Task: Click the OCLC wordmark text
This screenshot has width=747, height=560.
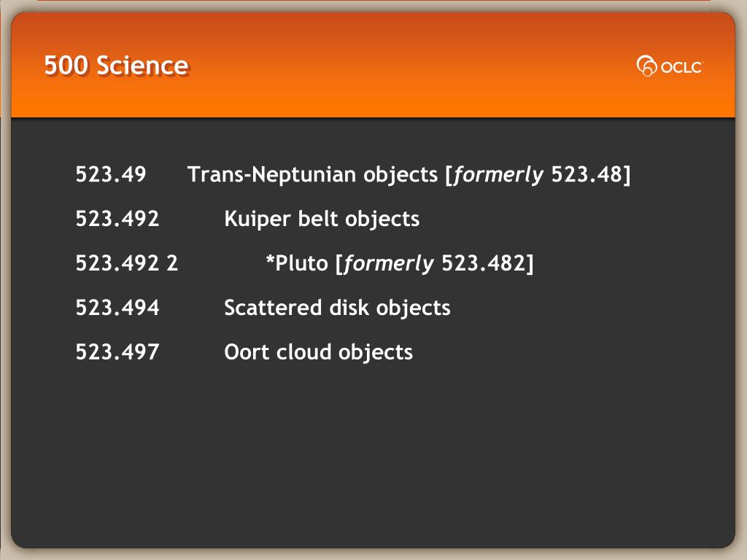Action: click(681, 67)
